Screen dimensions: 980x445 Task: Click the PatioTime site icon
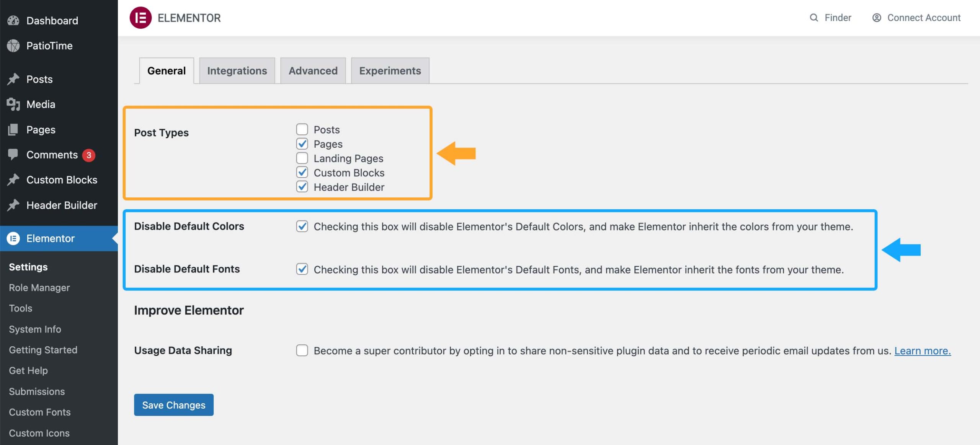click(x=13, y=46)
